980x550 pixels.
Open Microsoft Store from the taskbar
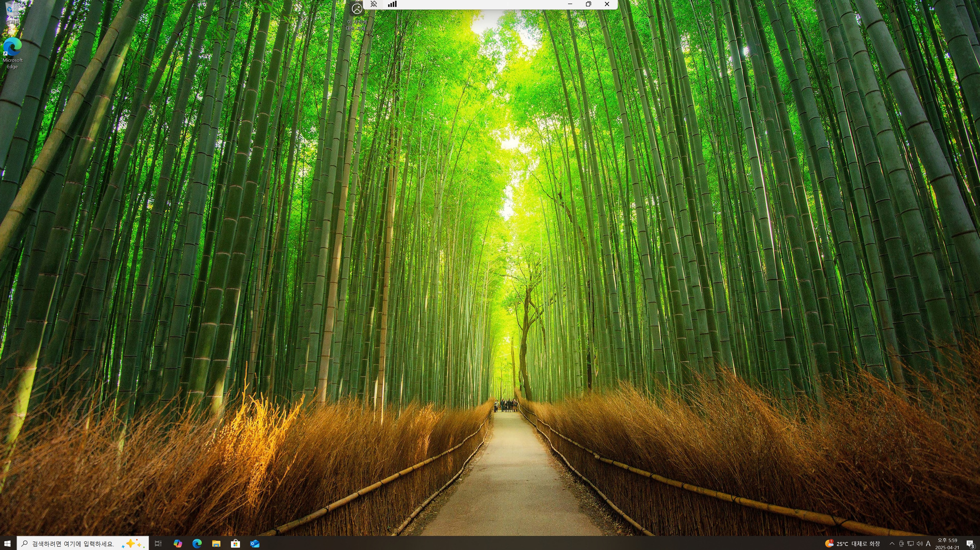click(x=236, y=544)
